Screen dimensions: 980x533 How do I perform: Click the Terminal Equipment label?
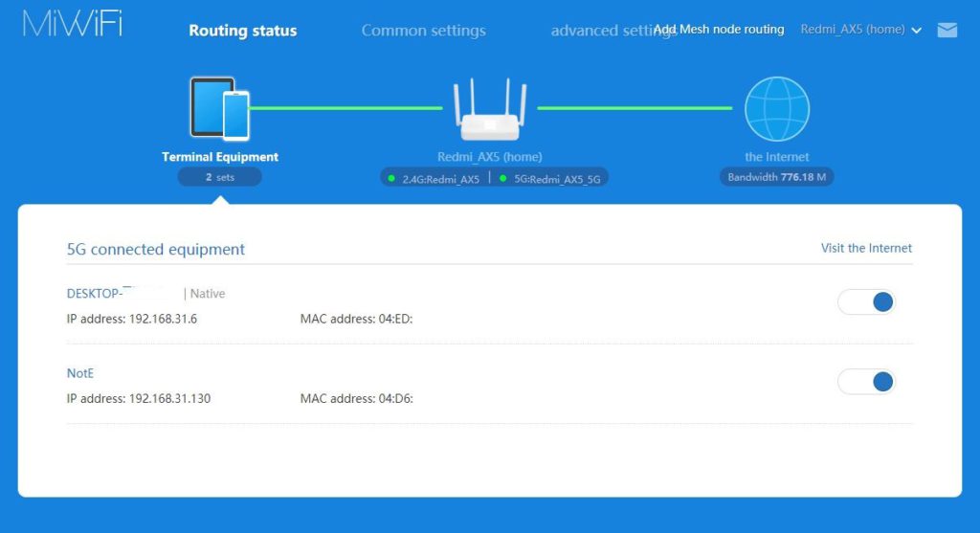tap(220, 157)
